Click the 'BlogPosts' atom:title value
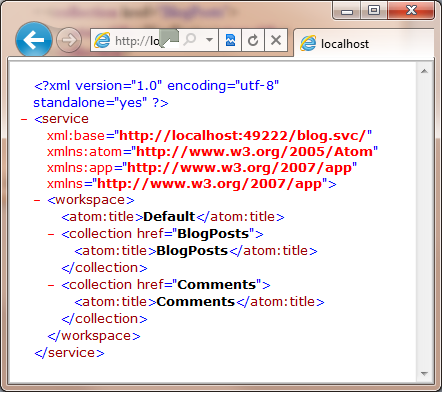442x393 pixels. [x=192, y=251]
